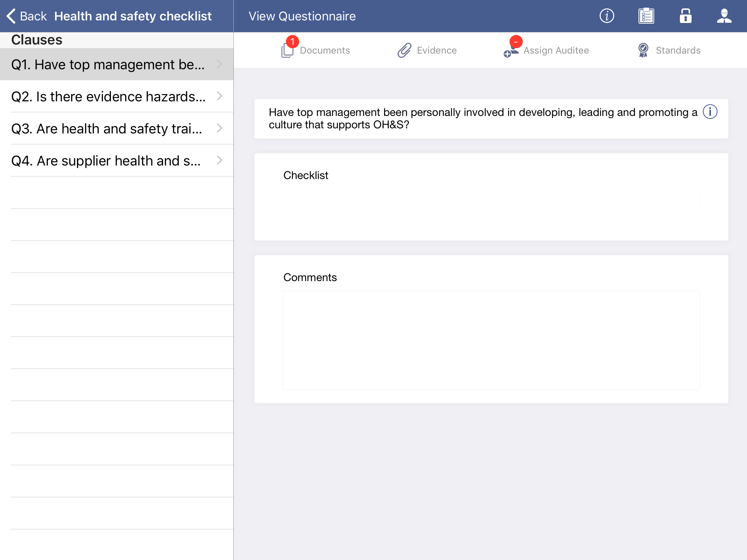Image resolution: width=747 pixels, height=560 pixels.
Task: Select clause Q1 Have top management
Action: [x=117, y=64]
